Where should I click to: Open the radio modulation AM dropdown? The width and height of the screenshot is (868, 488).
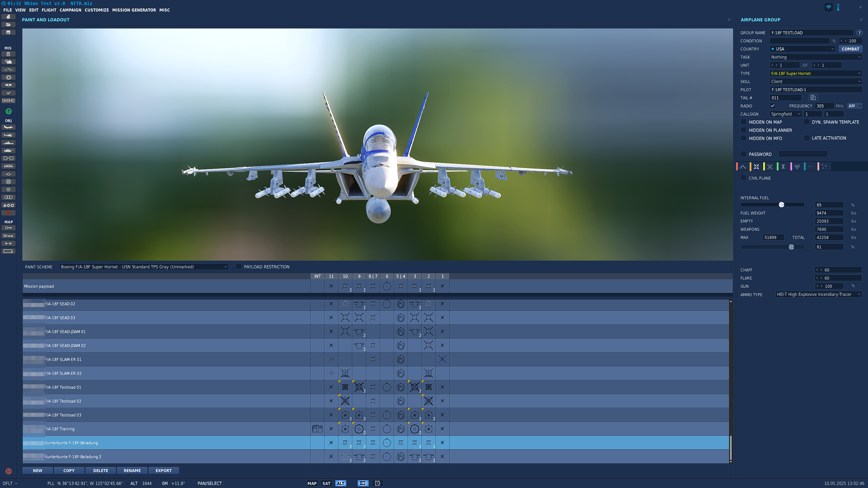click(x=854, y=106)
